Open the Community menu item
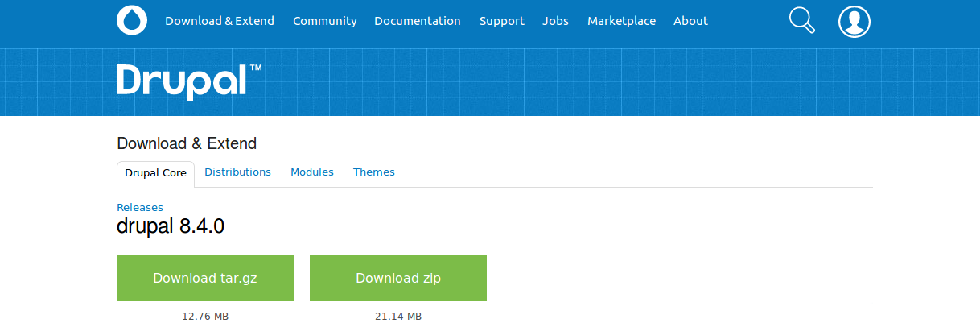Viewport: 980px width, 327px height. coord(325,21)
